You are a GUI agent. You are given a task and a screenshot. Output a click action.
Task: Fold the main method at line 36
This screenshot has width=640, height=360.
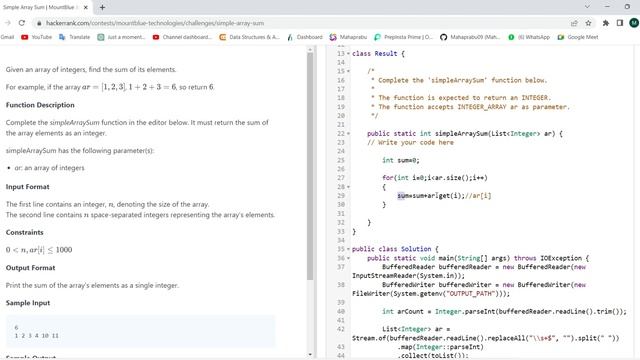click(x=348, y=258)
